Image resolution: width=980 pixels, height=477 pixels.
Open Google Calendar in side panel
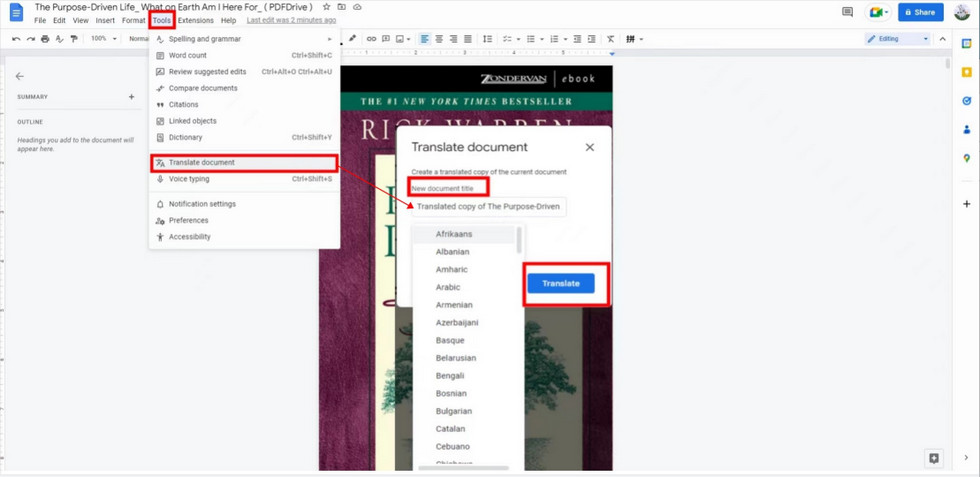coord(967,43)
